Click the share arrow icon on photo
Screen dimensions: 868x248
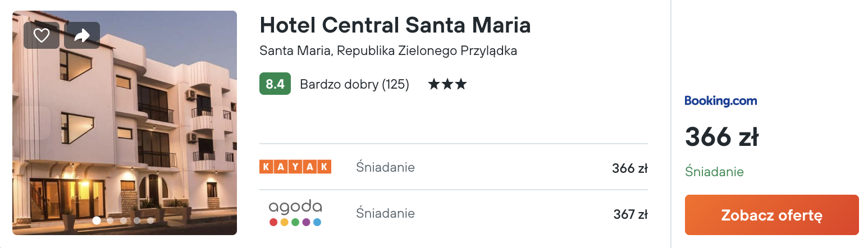pyautogui.click(x=82, y=35)
